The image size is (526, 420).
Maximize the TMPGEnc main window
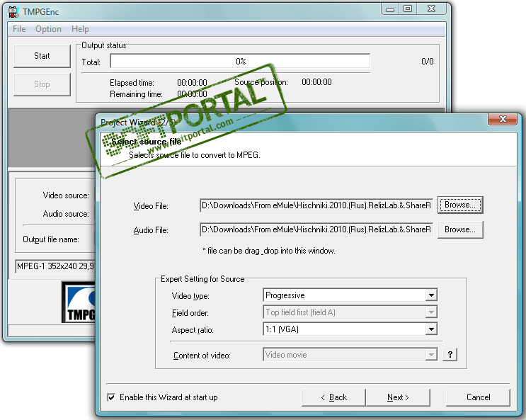click(408, 9)
